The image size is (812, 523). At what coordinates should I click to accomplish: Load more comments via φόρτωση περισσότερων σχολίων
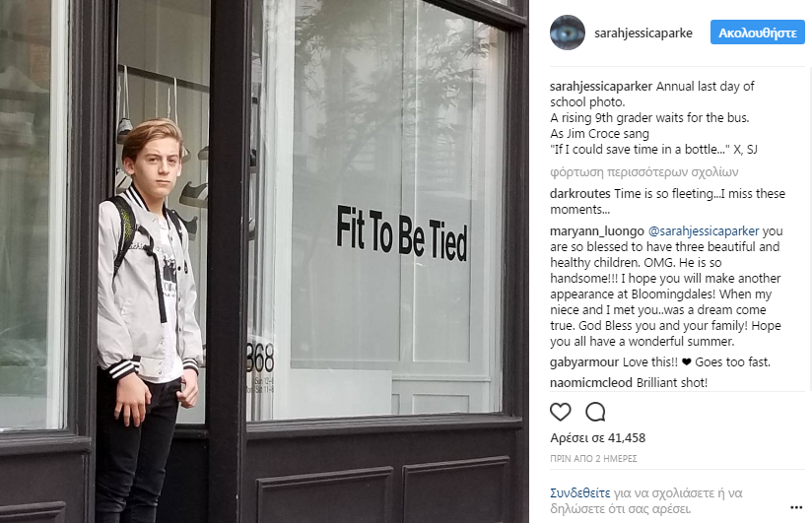point(643,172)
